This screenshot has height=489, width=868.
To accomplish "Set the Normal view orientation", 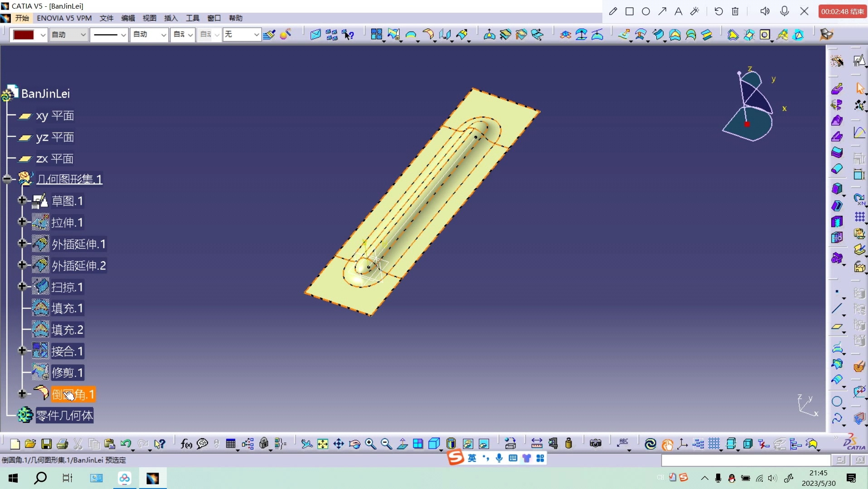I will tap(402, 444).
